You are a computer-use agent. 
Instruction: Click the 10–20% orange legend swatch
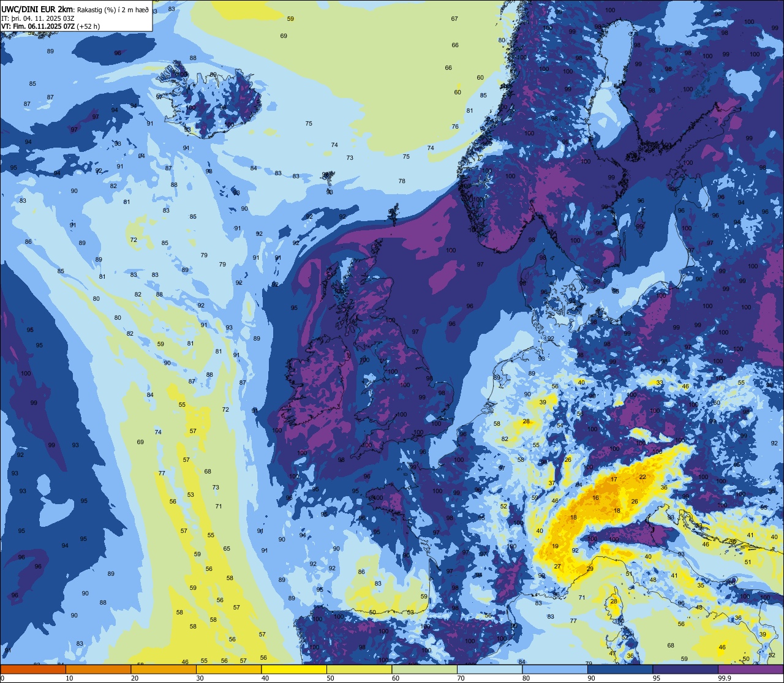pyautogui.click(x=98, y=670)
